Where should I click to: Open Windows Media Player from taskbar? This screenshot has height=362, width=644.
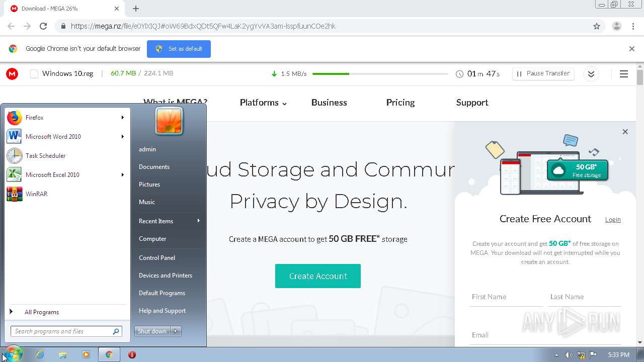(x=86, y=355)
